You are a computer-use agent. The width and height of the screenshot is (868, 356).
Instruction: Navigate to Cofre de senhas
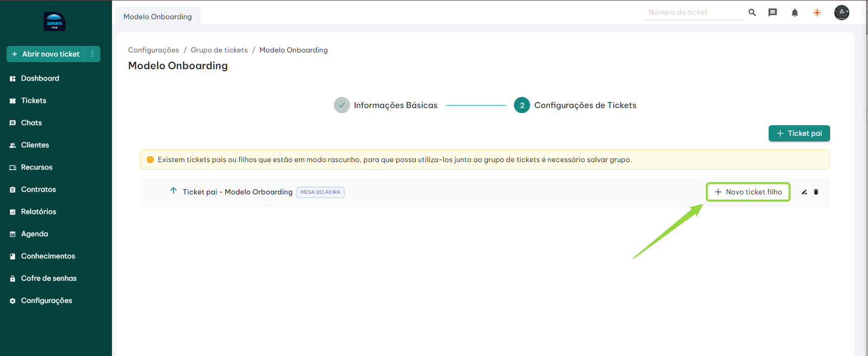[48, 278]
